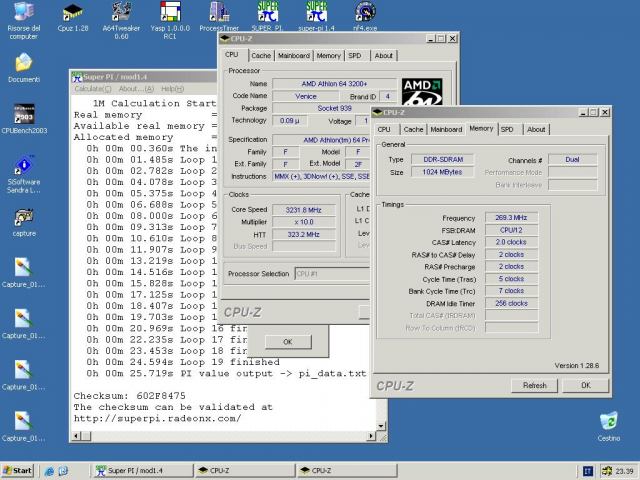The height and width of the screenshot is (480, 640).
Task: Launch SUPER_PI desktop icon
Action: (268, 16)
